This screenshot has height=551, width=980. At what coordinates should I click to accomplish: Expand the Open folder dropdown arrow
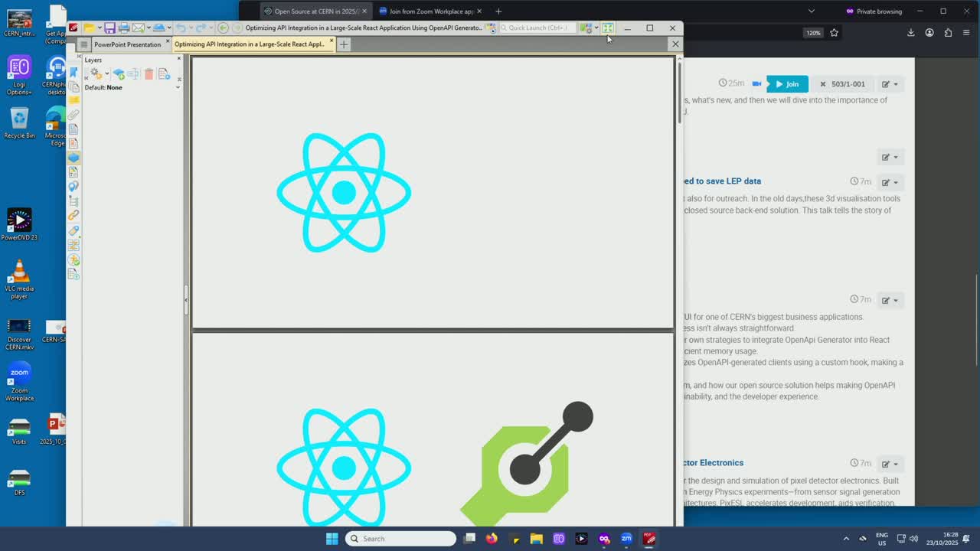coord(100,28)
